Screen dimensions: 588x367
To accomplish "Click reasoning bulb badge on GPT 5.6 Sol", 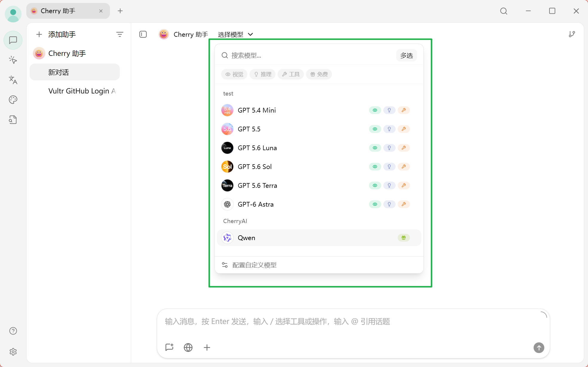I will coord(389,167).
